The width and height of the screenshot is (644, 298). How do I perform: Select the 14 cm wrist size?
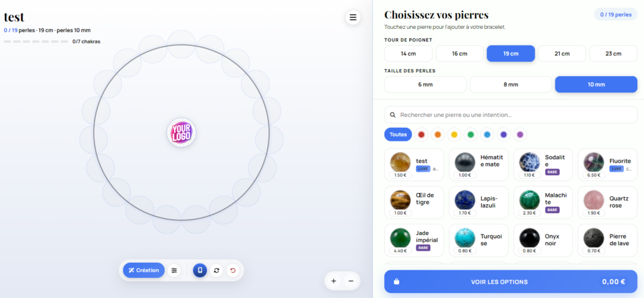point(408,53)
